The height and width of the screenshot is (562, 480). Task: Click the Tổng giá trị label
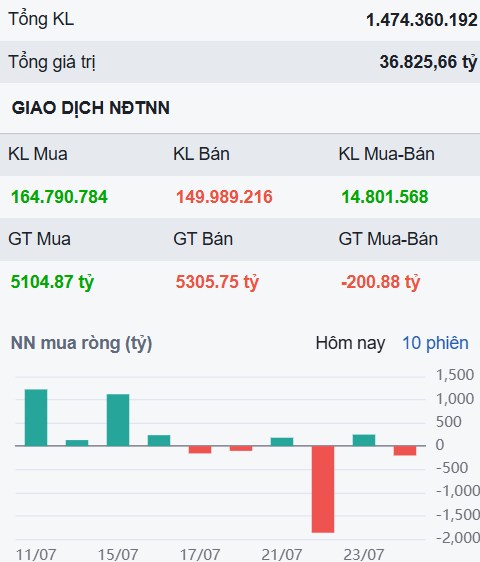point(52,62)
